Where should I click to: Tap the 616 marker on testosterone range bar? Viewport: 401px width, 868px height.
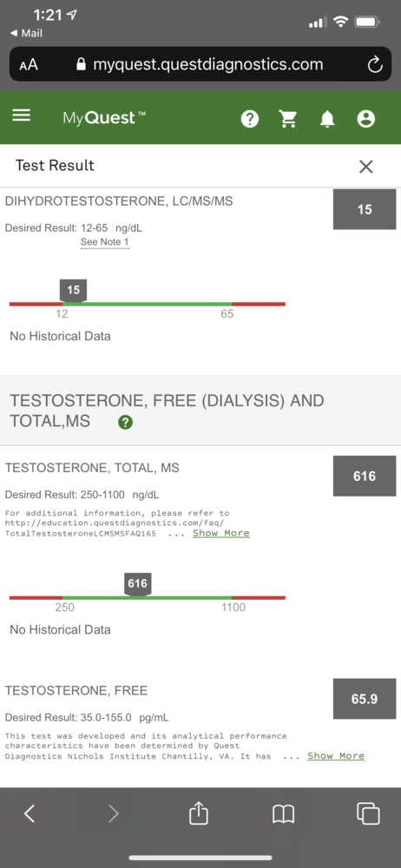(x=137, y=584)
